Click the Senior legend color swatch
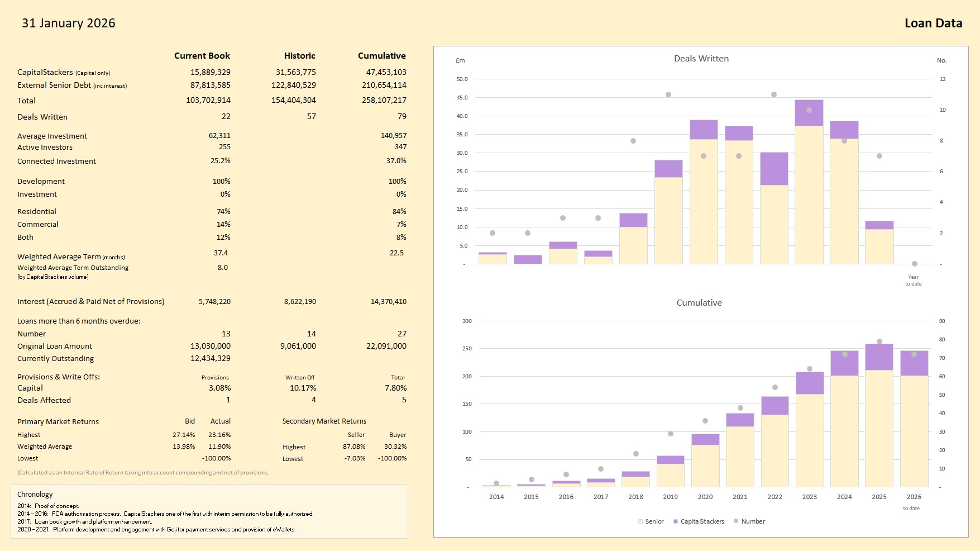This screenshot has width=980, height=551. [x=640, y=521]
